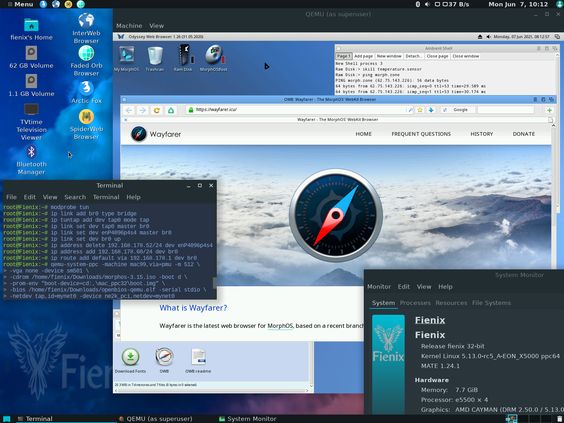Open FREQUENT QUESTIONS page link
The height and width of the screenshot is (423, 564).
(x=421, y=134)
